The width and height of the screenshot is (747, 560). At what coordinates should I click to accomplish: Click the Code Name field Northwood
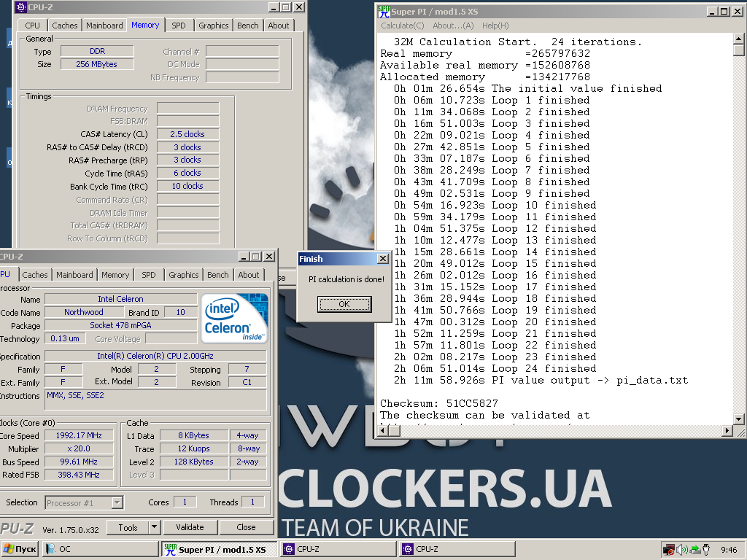[84, 312]
